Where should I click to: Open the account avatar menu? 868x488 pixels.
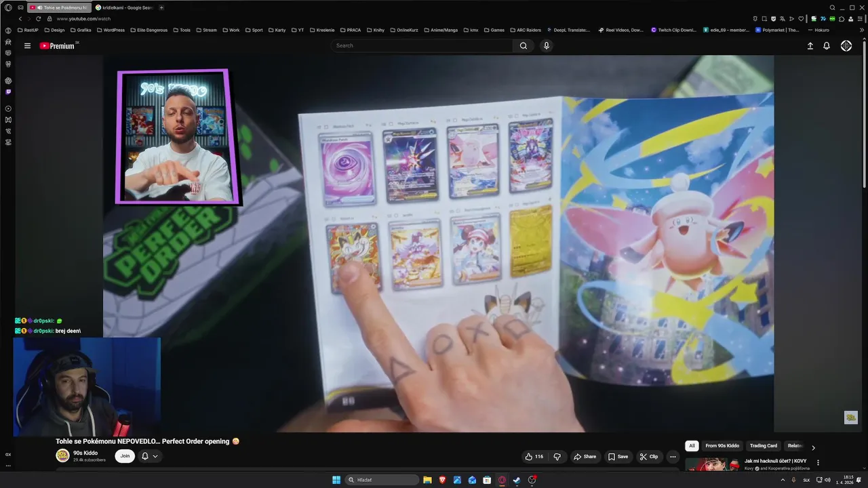click(x=846, y=45)
